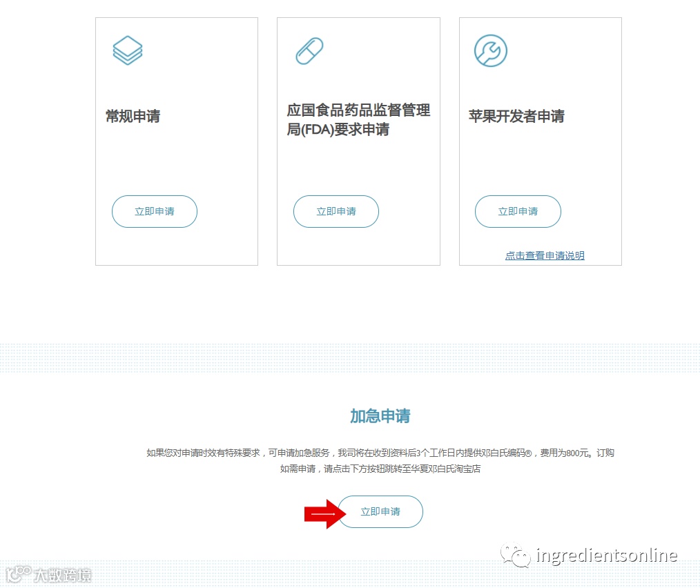Click the pill capsule icon for FDA application

tap(309, 51)
